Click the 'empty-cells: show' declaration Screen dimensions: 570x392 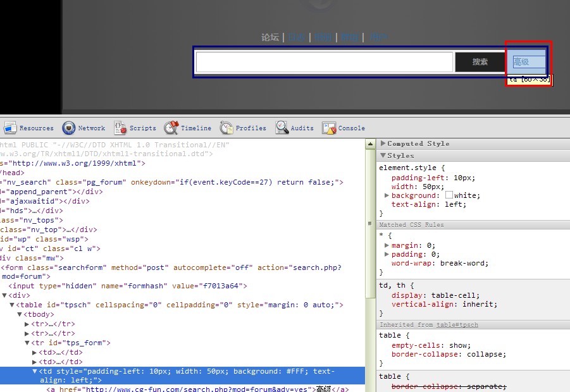431,345
